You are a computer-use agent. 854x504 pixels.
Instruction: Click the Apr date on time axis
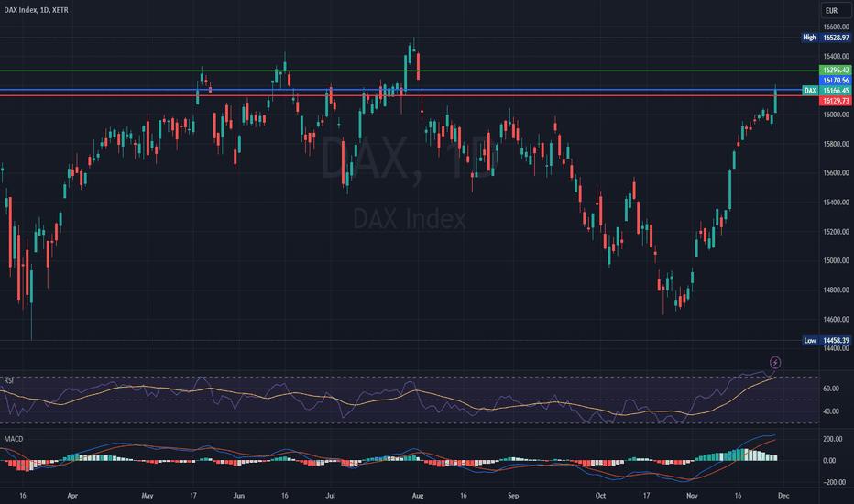point(72,496)
